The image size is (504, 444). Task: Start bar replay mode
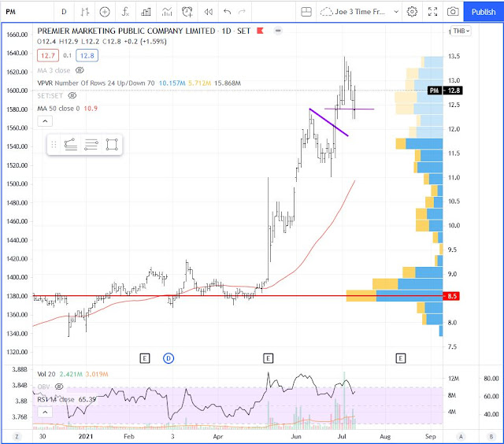tap(208, 12)
